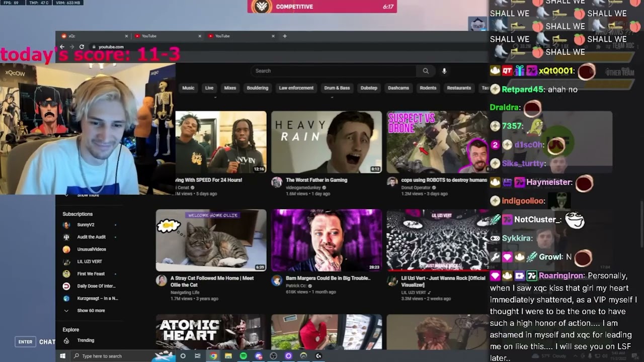Open Chrome from the taskbar
Image resolution: width=644 pixels, height=362 pixels.
pyautogui.click(x=213, y=356)
